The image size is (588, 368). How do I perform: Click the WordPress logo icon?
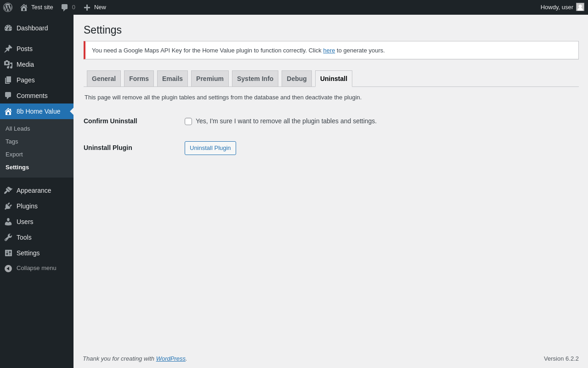click(x=8, y=7)
